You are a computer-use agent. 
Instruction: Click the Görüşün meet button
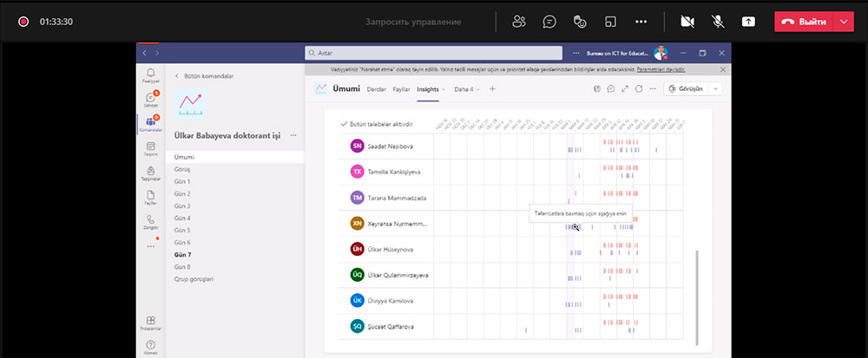click(686, 89)
